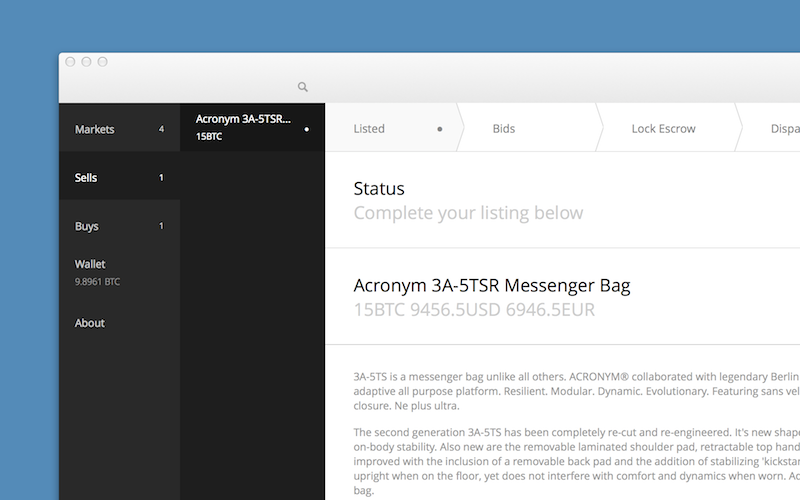Click the window minimize button
The height and width of the screenshot is (500, 800).
pyautogui.click(x=87, y=62)
